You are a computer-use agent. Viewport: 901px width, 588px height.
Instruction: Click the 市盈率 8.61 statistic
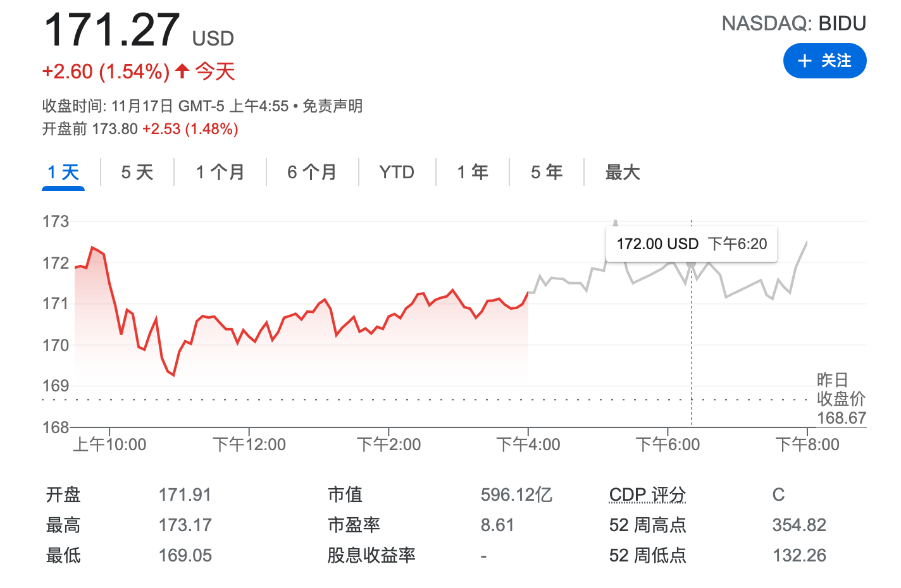497,524
